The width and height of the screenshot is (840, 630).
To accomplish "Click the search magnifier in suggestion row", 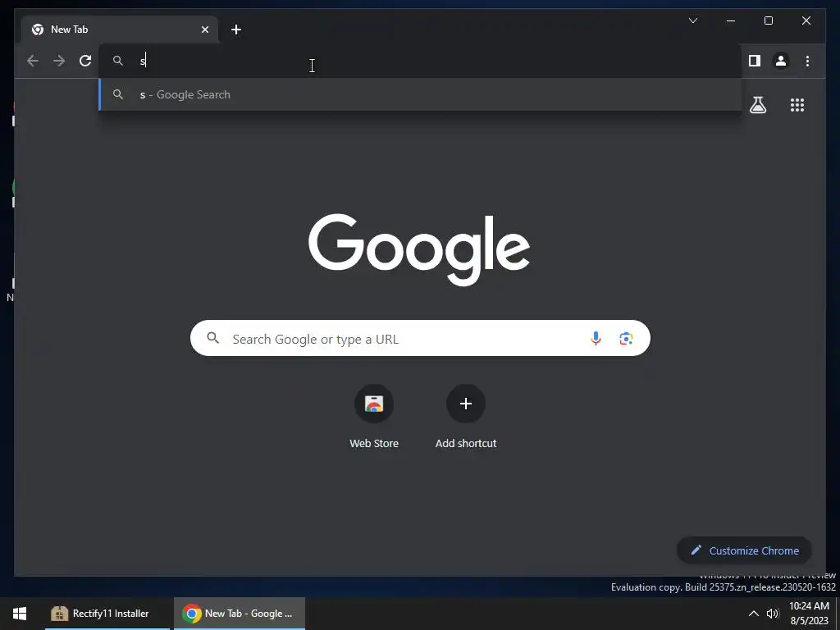I will [118, 94].
